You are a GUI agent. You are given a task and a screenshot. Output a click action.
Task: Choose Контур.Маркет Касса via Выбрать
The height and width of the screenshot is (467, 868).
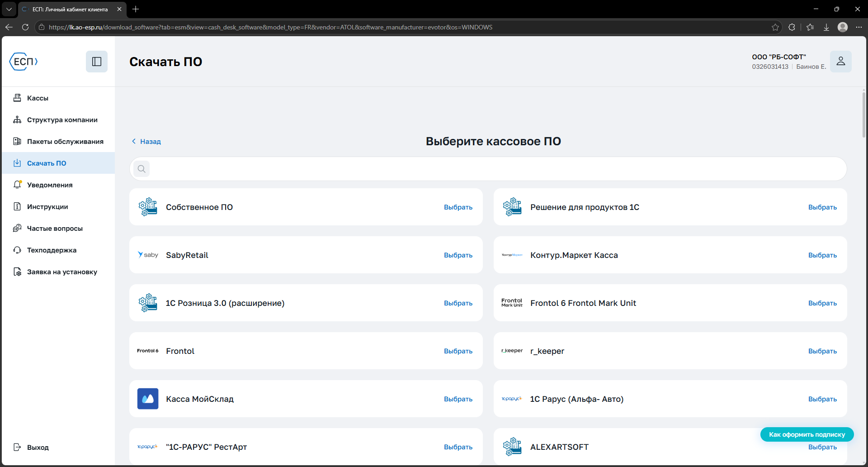(822, 255)
